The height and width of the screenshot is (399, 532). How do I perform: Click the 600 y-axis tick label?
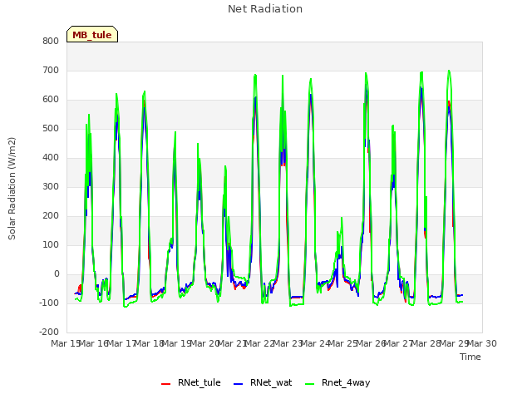point(51,100)
